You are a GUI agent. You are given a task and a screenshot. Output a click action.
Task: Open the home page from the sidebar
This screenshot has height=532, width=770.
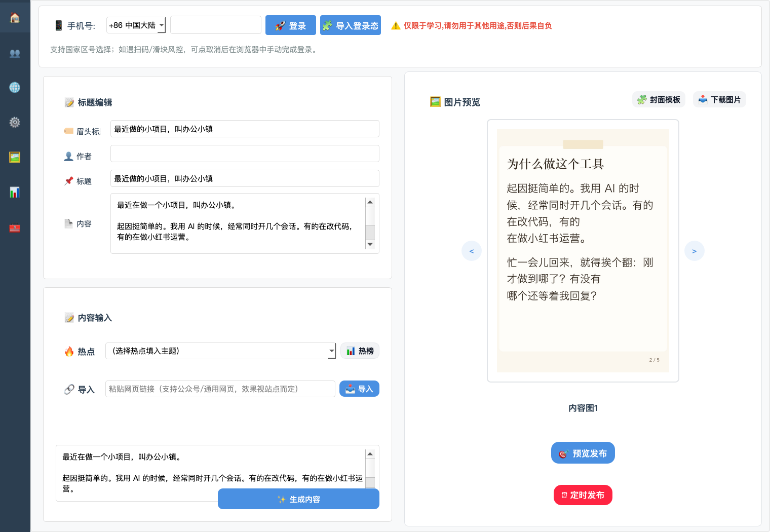click(15, 18)
